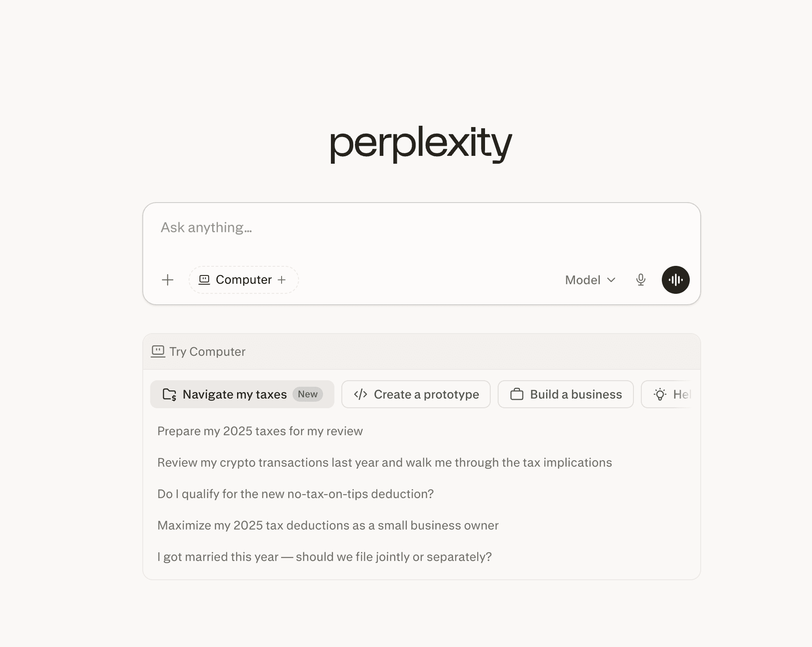Click the small plus beside Computer
This screenshot has width=812, height=647.
tap(282, 280)
